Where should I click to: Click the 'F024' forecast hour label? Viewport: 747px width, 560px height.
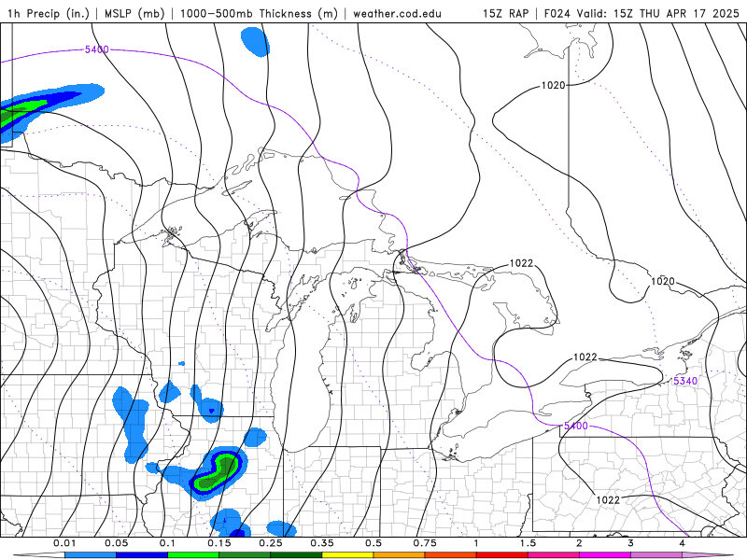click(x=557, y=13)
